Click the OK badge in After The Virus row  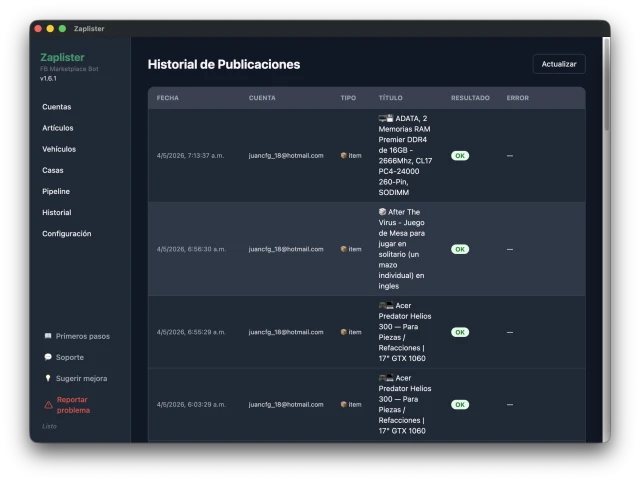tap(460, 249)
